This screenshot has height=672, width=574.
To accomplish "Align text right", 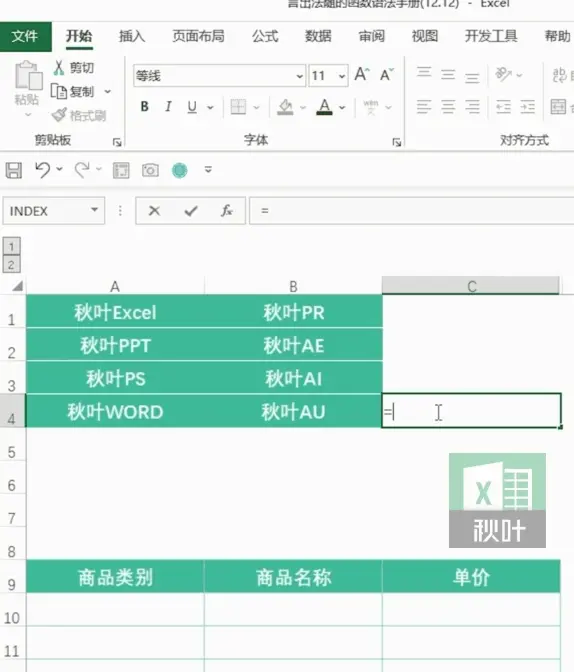I will [472, 107].
